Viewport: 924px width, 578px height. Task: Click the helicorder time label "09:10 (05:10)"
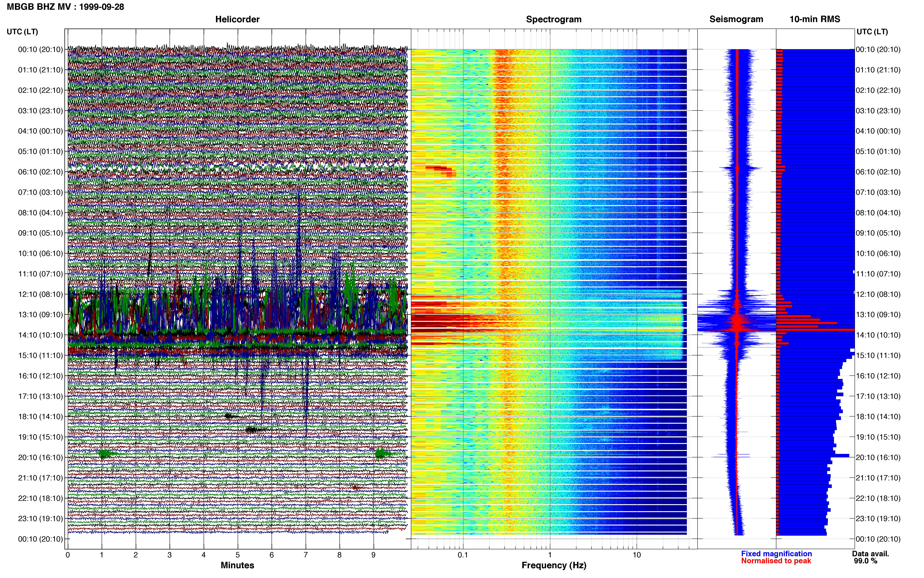[x=41, y=233]
